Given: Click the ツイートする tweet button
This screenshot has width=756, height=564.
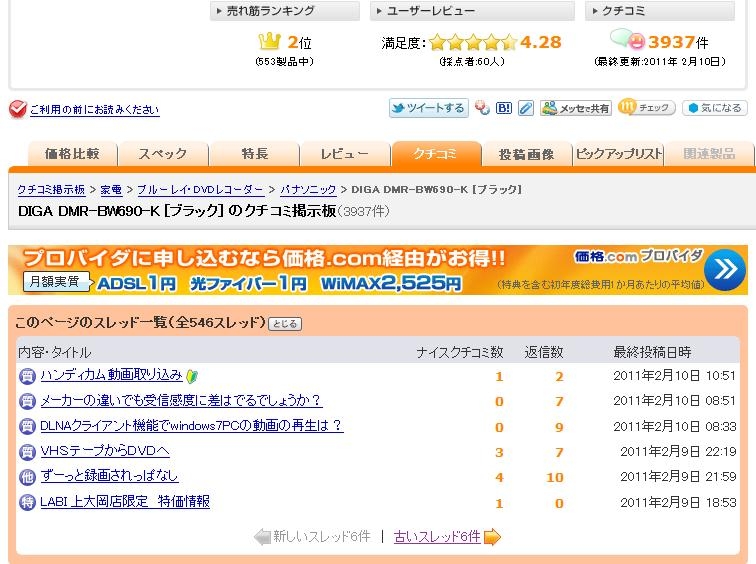Looking at the screenshot, I should pos(429,108).
